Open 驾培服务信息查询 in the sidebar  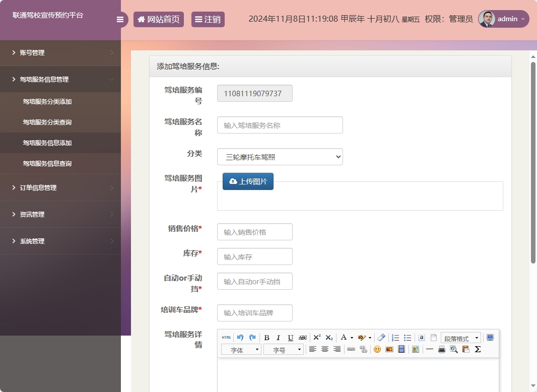[47, 164]
